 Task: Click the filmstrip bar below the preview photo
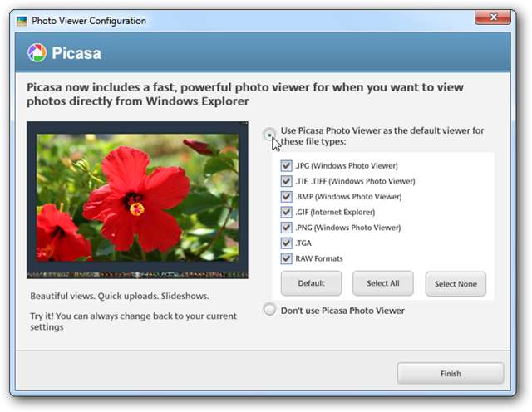(137, 275)
